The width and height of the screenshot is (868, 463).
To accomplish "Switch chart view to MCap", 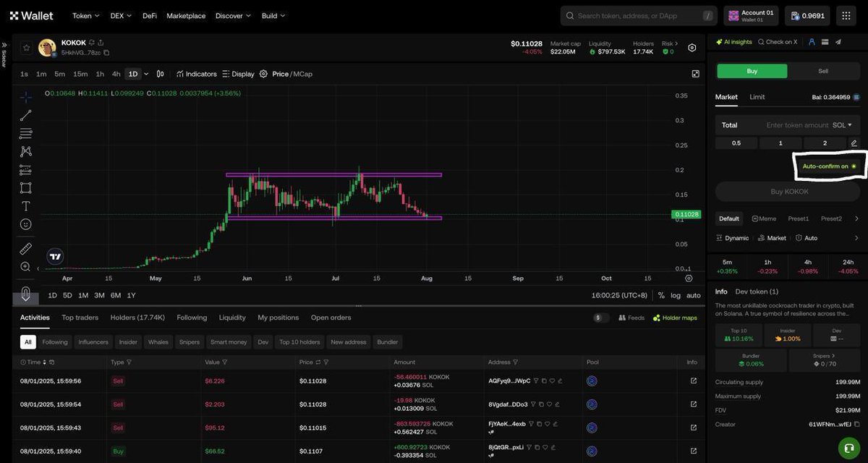I will click(302, 74).
